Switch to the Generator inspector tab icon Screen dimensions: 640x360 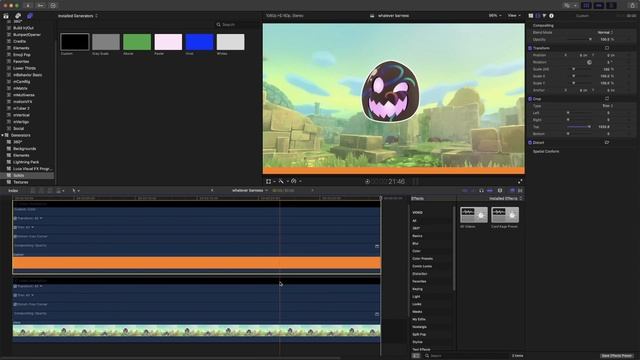[531, 16]
